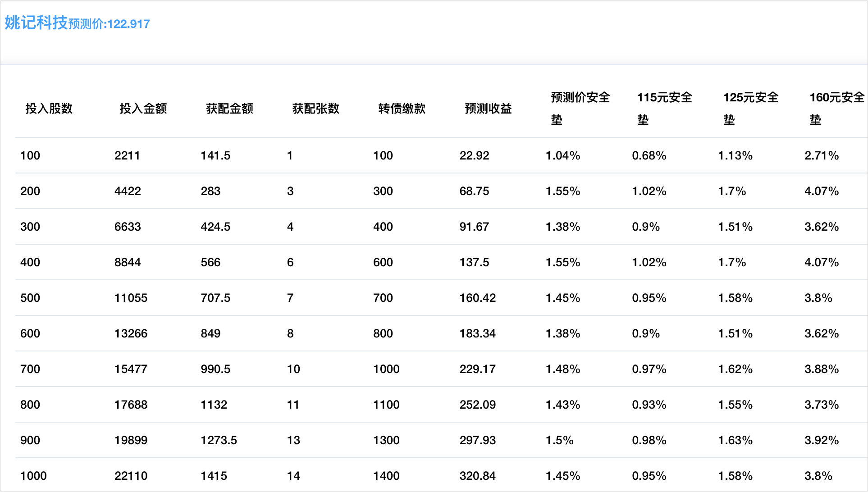Click the 获配金额 column header
Viewport: 868px width, 492px height.
(x=229, y=109)
